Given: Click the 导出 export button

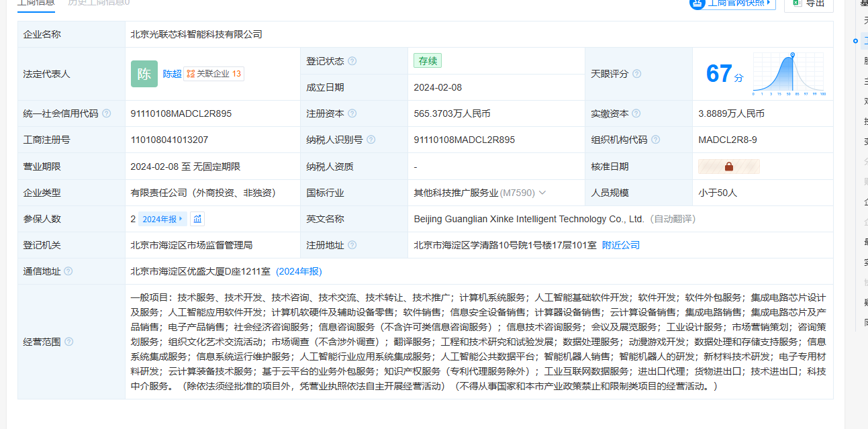Looking at the screenshot, I should 808,3.
